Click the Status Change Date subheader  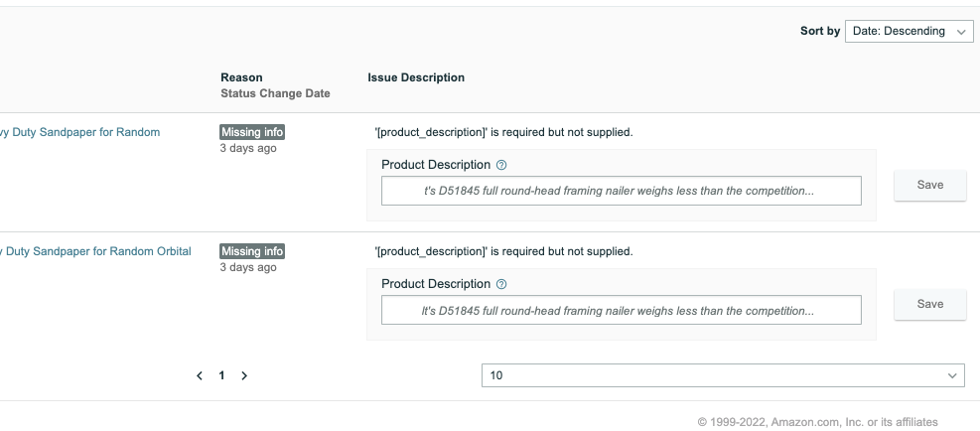click(275, 93)
